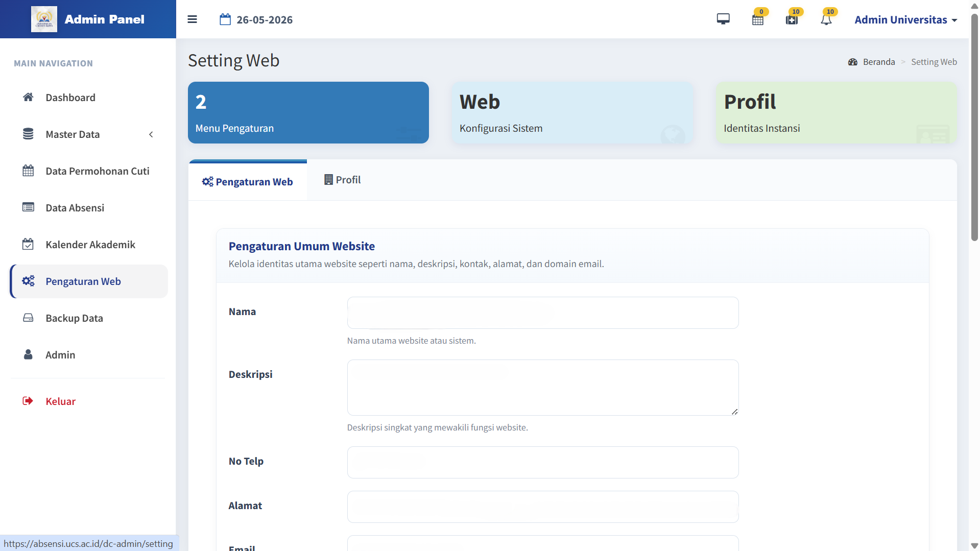Click the Admin user icon
The height and width of the screenshot is (551, 980).
point(28,354)
